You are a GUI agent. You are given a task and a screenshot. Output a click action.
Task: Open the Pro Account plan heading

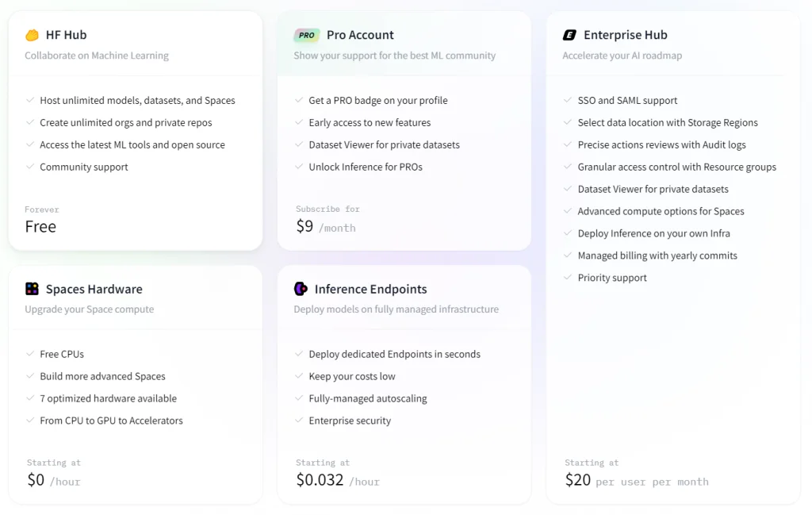[x=360, y=35]
